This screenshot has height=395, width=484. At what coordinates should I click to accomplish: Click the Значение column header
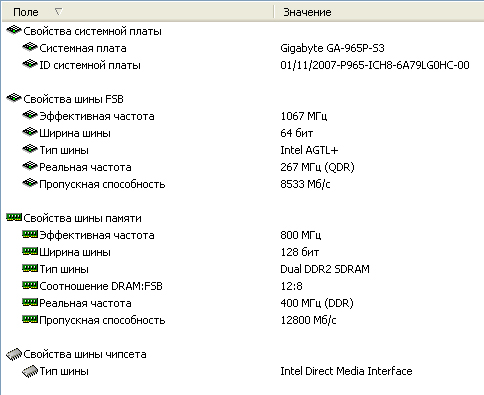click(x=379, y=12)
